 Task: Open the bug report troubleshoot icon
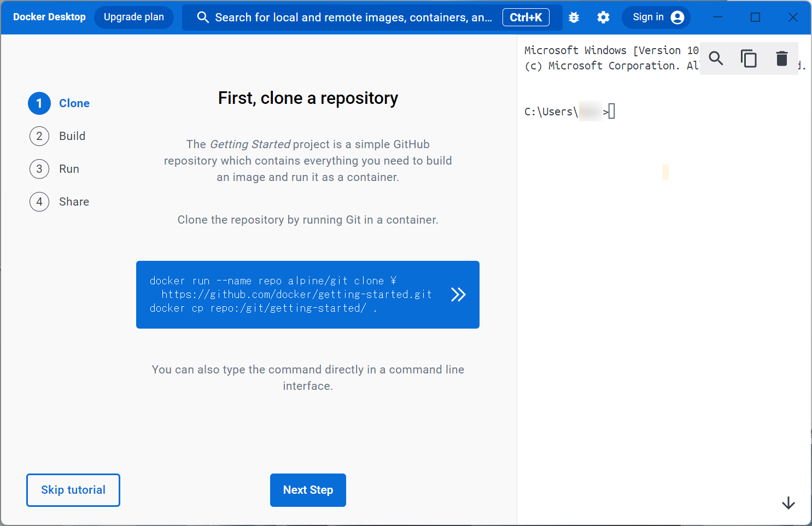tap(574, 17)
